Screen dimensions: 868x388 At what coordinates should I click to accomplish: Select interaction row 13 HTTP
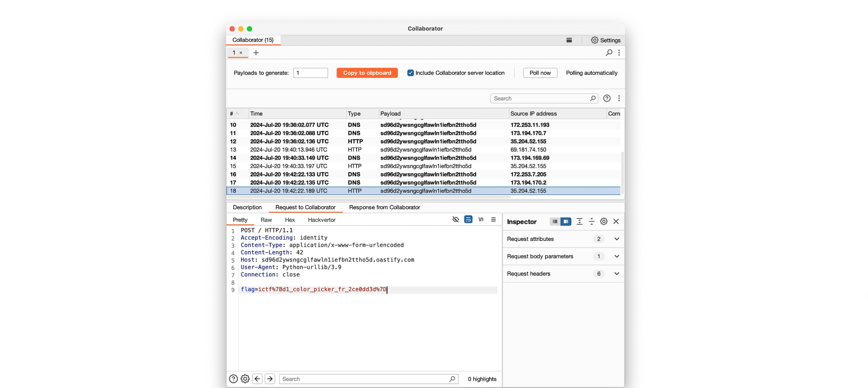coord(423,149)
